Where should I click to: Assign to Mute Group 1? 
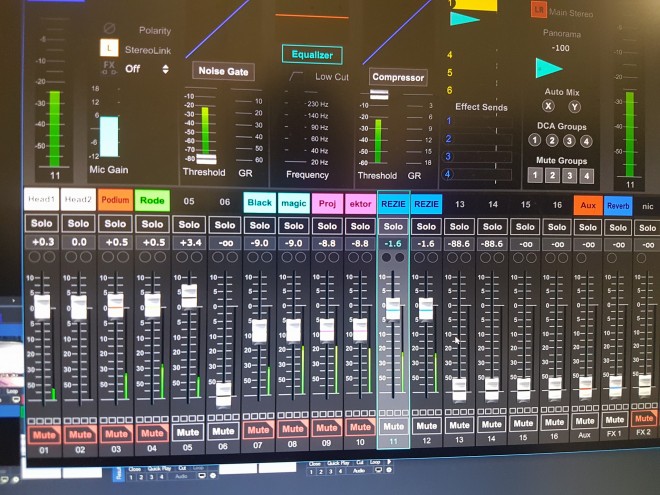(535, 175)
